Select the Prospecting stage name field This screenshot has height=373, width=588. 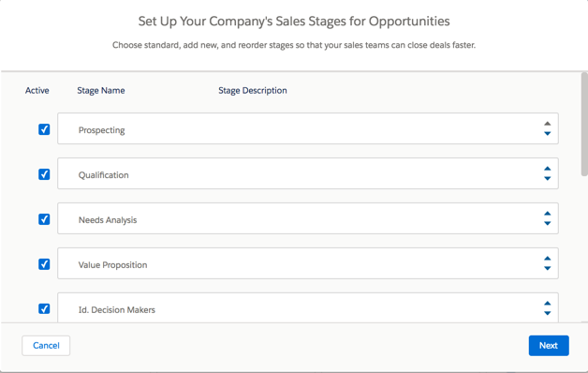pyautogui.click(x=308, y=128)
